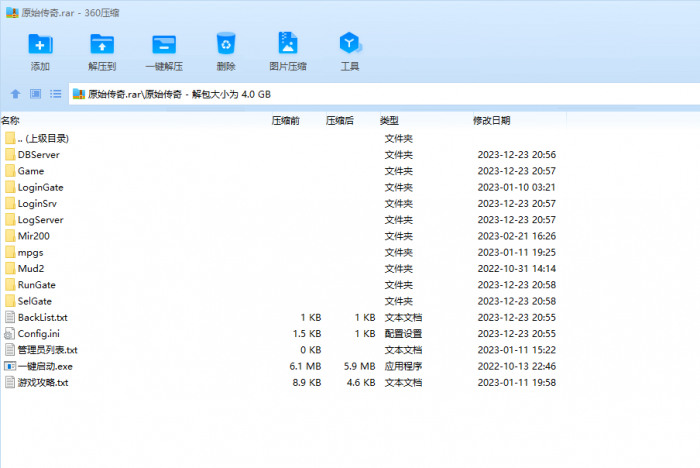700x468 pixels.
Task: Select the Mir200 folder
Action: click(33, 236)
